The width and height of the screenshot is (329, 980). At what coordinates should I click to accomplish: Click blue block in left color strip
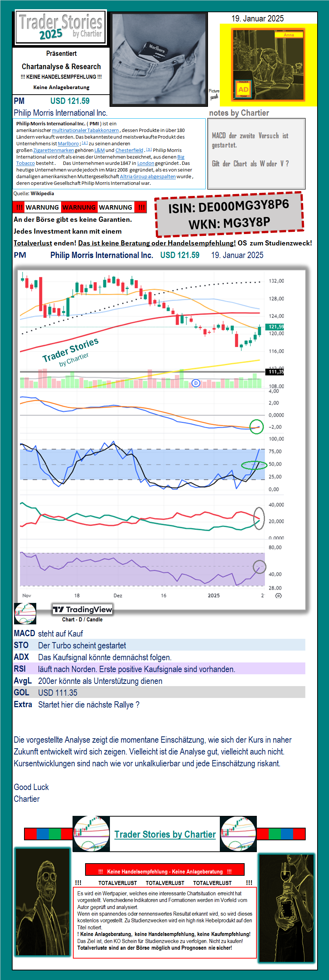pos(43,834)
